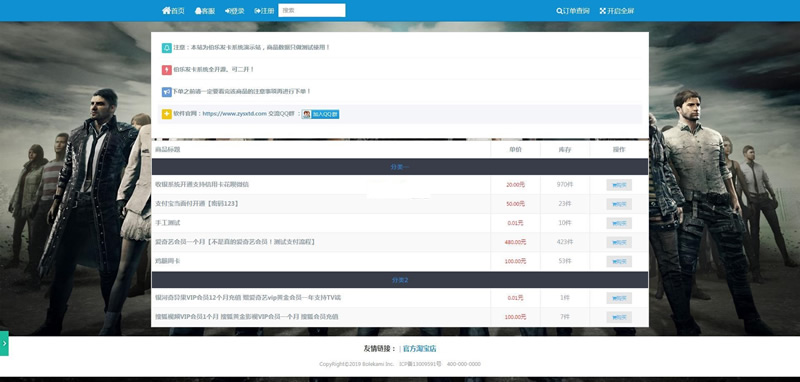Screen dimensions: 800x382
Task: Click the 20.00元 price cell
Action: 515,185
